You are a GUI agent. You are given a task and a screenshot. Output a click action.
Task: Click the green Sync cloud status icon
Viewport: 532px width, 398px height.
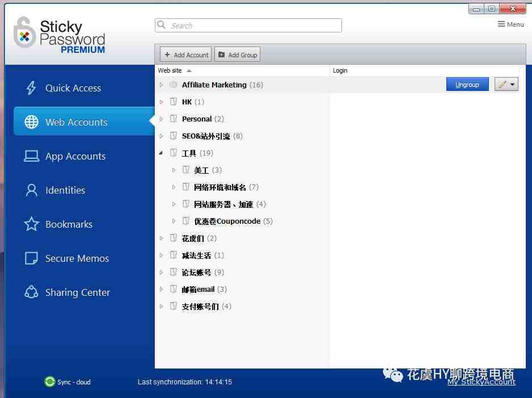49,382
